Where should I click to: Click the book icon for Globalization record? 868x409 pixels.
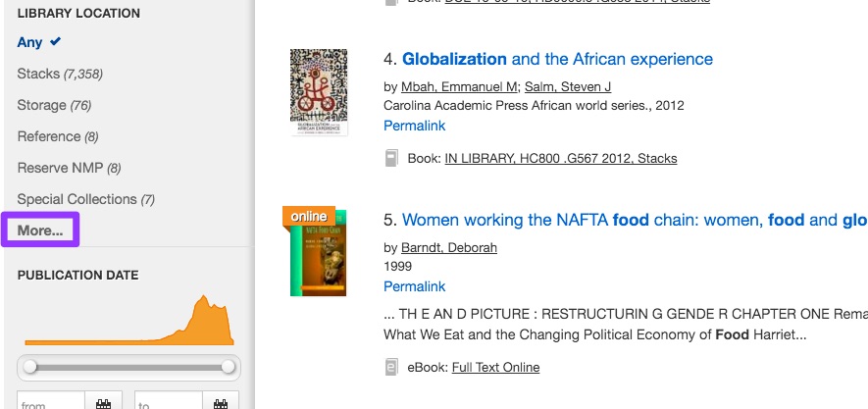pos(391,158)
